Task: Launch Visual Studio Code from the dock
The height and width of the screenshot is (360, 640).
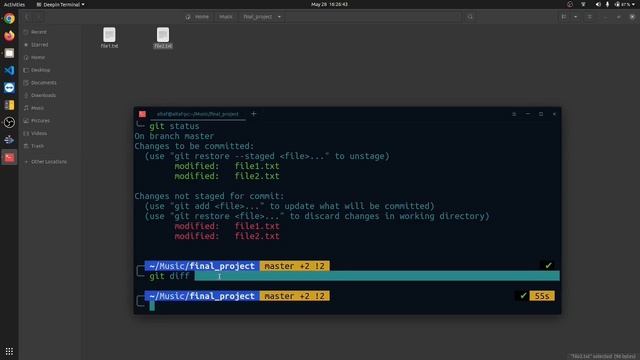Action: point(9,70)
